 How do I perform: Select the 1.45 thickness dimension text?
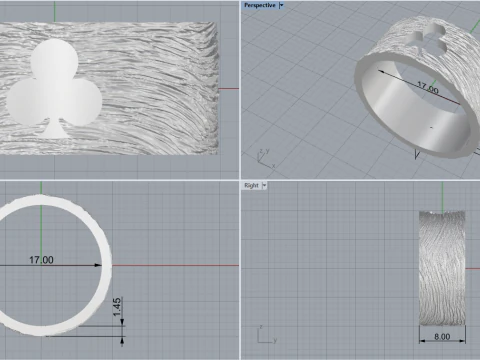(117, 307)
